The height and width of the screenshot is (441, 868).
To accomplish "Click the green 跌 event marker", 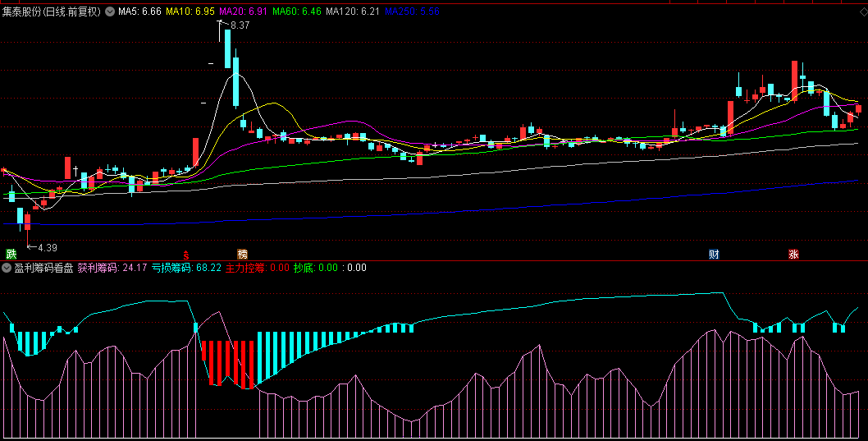I will click(11, 255).
